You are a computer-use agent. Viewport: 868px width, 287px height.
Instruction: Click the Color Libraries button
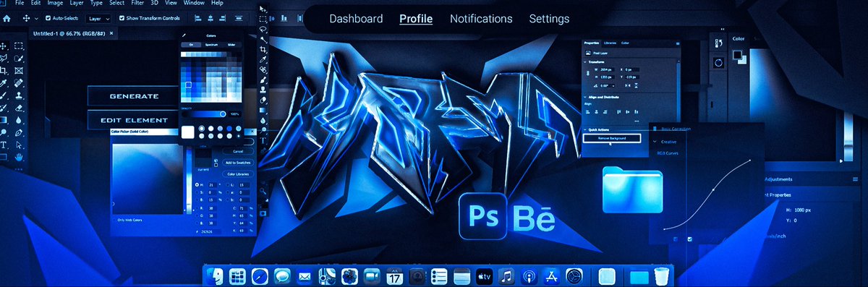[x=238, y=174]
